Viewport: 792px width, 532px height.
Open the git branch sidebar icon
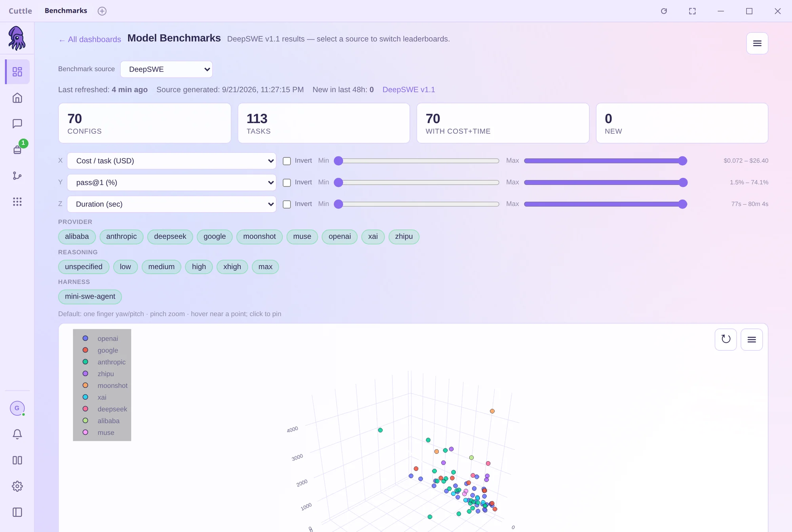[17, 175]
